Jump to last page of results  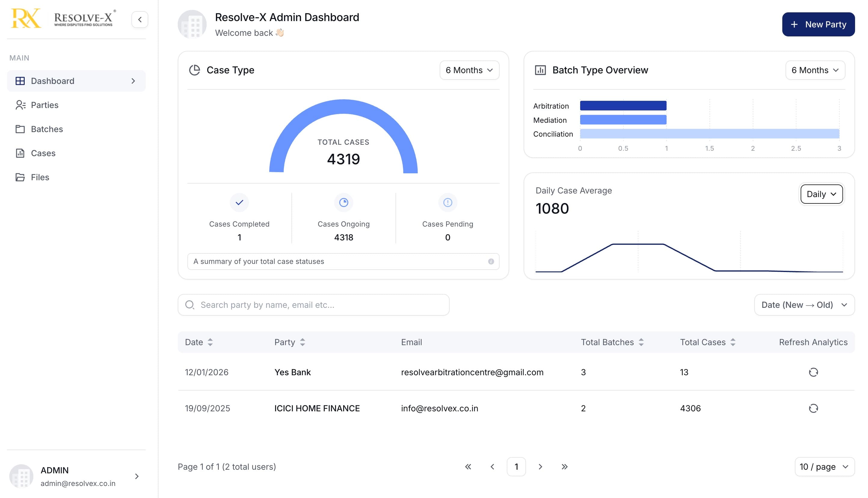[x=565, y=467]
